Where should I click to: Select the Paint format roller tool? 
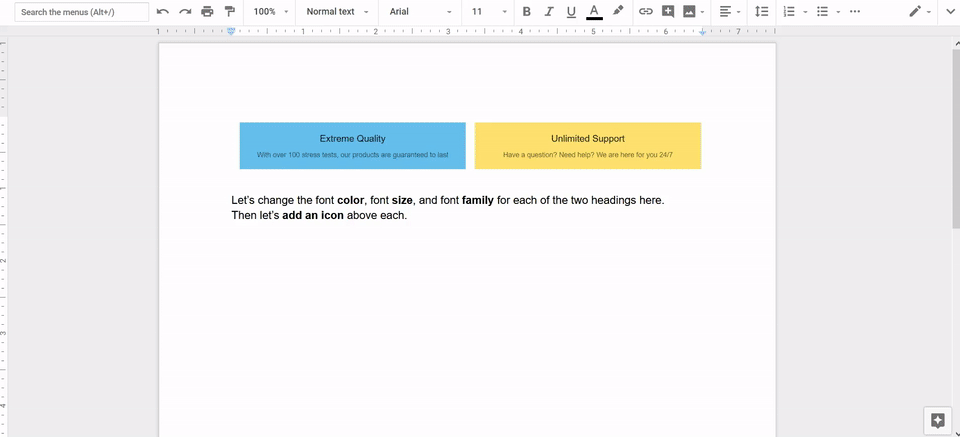229,12
